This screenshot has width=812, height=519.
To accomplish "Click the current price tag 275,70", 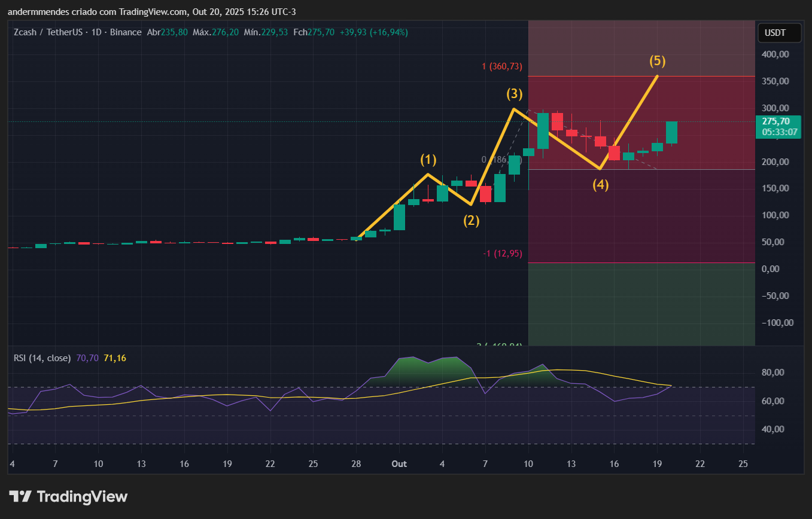I will [778, 121].
